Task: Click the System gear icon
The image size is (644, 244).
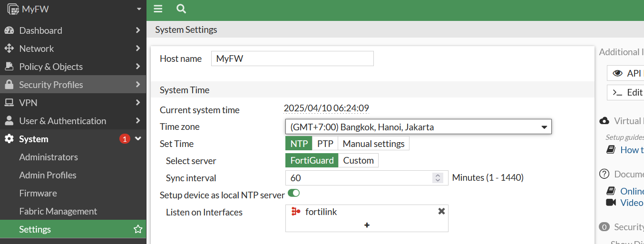Action: point(9,139)
